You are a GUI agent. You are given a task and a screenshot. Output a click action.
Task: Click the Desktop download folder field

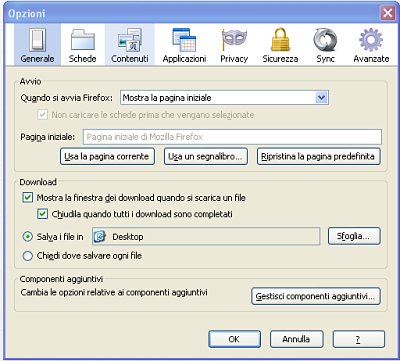(206, 237)
